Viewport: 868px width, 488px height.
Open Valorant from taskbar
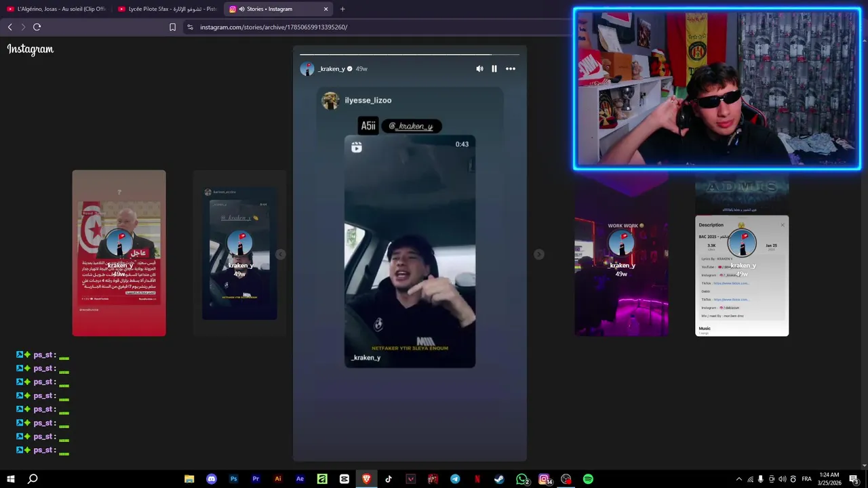click(x=411, y=479)
